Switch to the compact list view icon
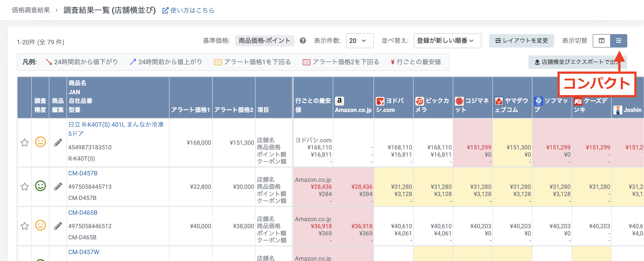This screenshot has width=644, height=261. (x=618, y=40)
